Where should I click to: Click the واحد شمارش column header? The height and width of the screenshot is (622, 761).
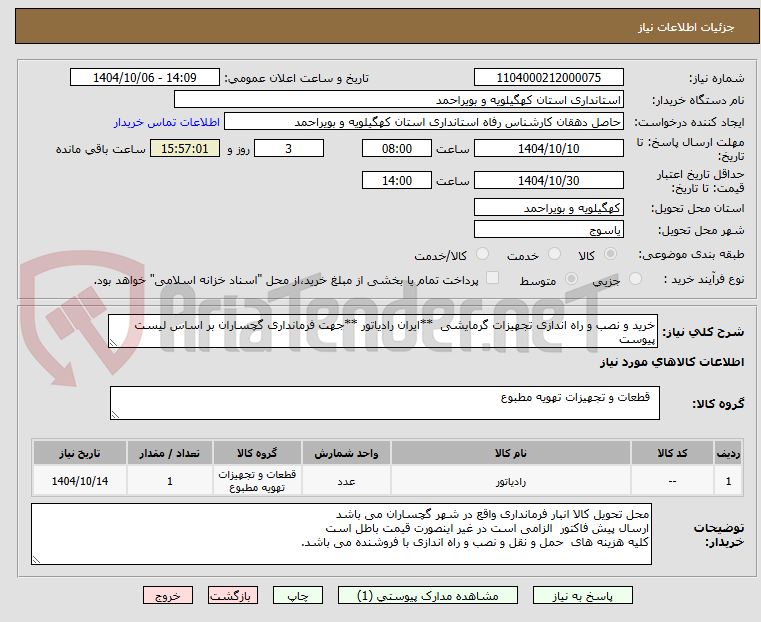[x=346, y=453]
